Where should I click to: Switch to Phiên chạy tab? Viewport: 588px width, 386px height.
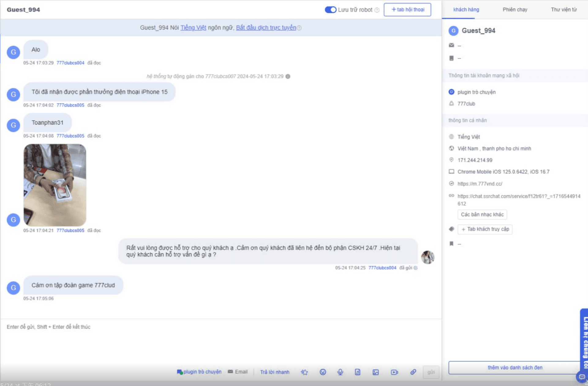(515, 9)
